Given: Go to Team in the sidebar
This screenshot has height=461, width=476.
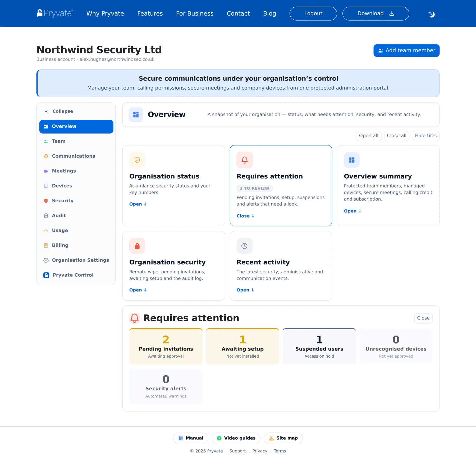Looking at the screenshot, I should coord(76,141).
